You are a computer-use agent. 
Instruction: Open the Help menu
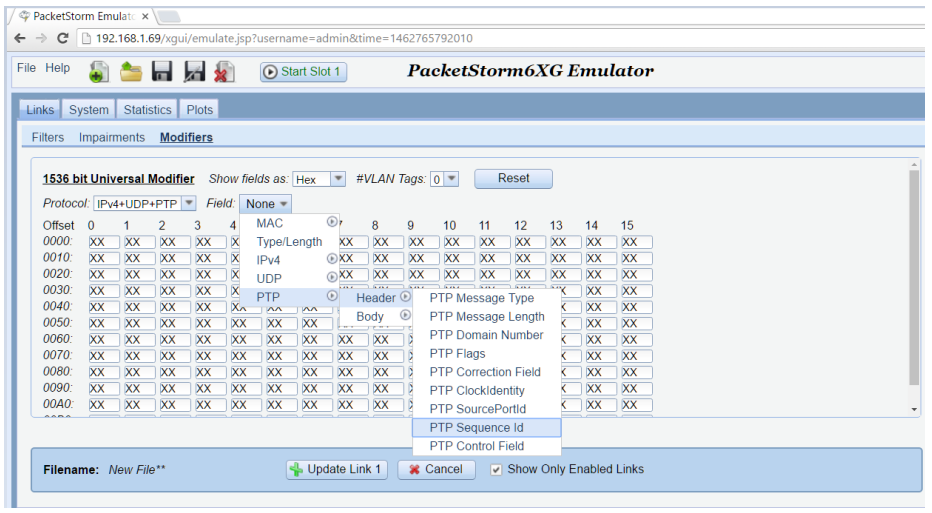58,68
